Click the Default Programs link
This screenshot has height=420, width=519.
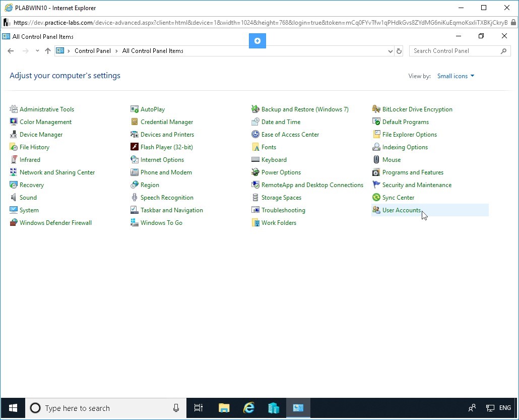[406, 122]
